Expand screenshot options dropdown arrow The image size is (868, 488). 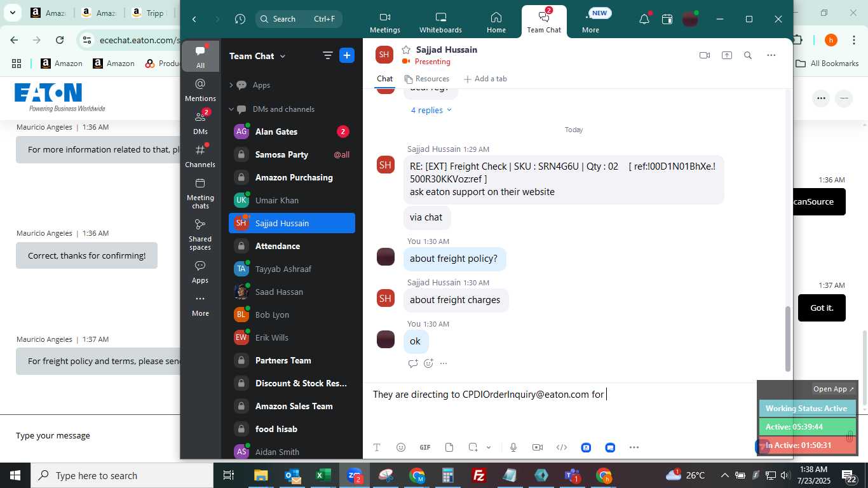click(x=489, y=447)
